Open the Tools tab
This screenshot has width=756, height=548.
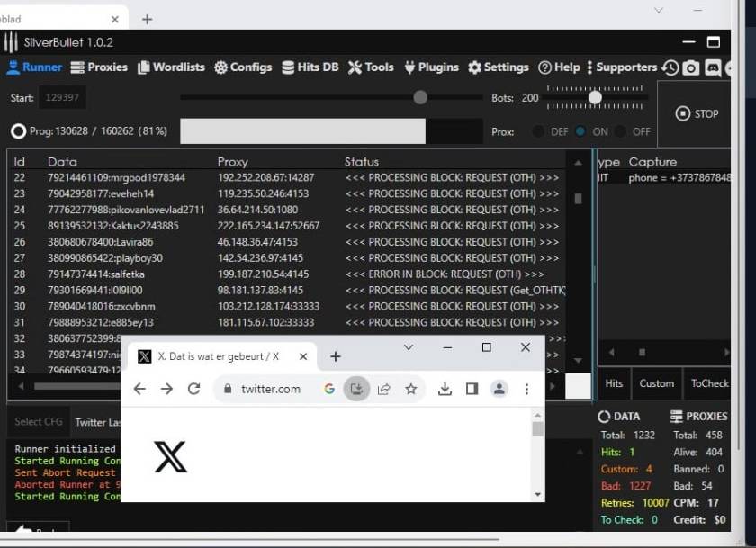(x=371, y=67)
